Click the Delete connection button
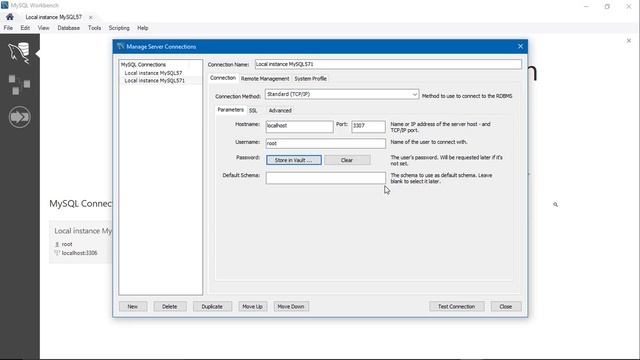This screenshot has height=360, width=640. click(170, 307)
